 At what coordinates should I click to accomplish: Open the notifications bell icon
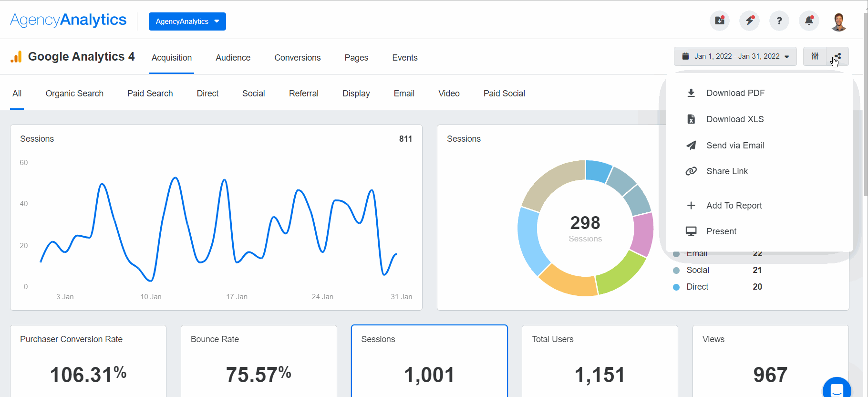coord(809,21)
